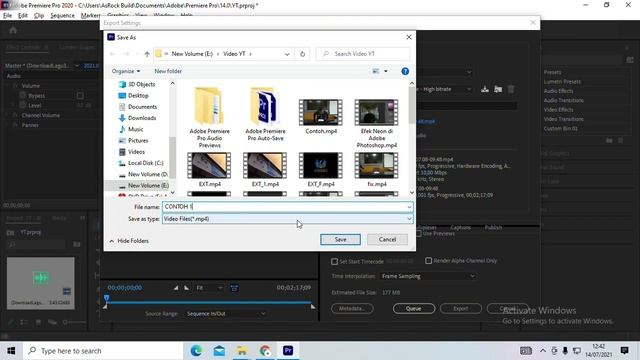640x360 pixels.
Task: Open Mail app from taskbar
Action: tap(219, 351)
